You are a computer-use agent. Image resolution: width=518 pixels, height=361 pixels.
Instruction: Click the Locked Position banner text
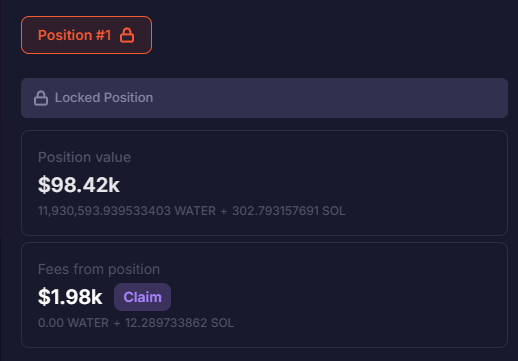(x=104, y=98)
